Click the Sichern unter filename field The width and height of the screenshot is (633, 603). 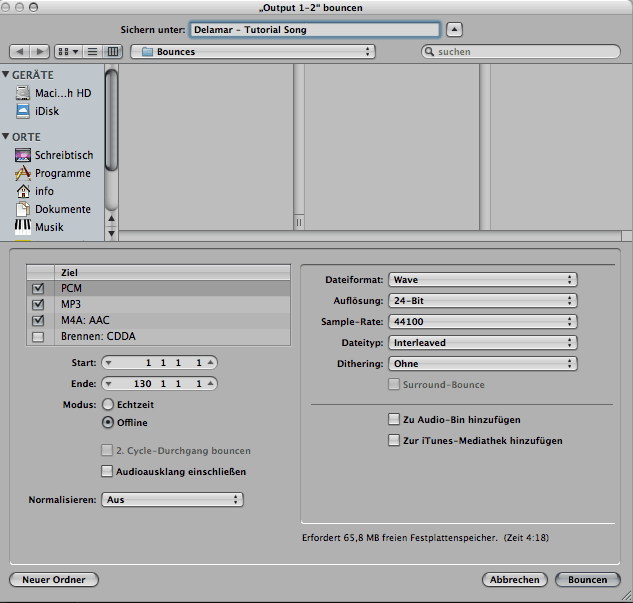315,29
